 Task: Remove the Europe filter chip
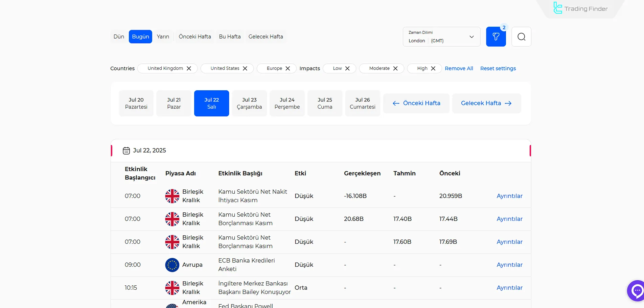point(287,68)
